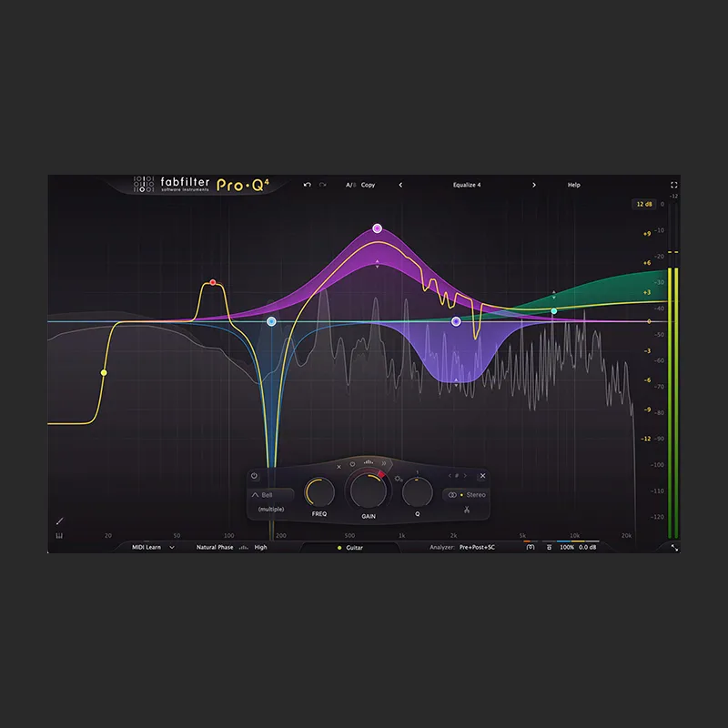Click the EQ sketch pencil icon
This screenshot has height=728, width=728.
click(59, 521)
